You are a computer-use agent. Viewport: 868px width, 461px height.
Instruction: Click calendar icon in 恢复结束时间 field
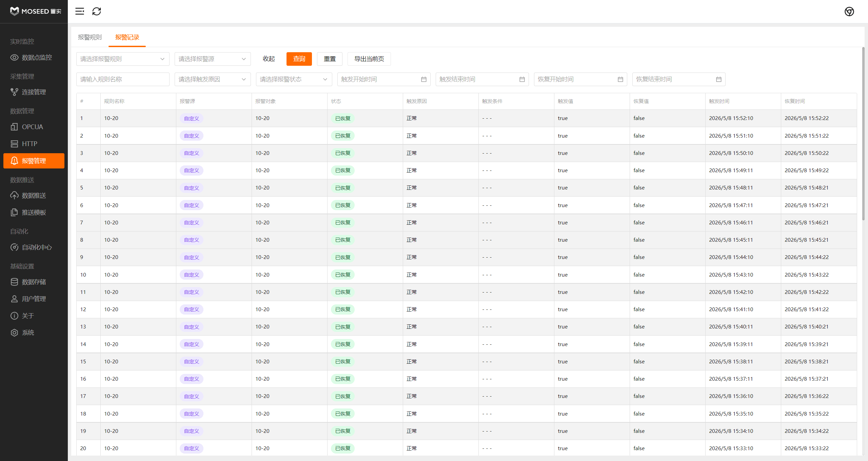tap(718, 79)
